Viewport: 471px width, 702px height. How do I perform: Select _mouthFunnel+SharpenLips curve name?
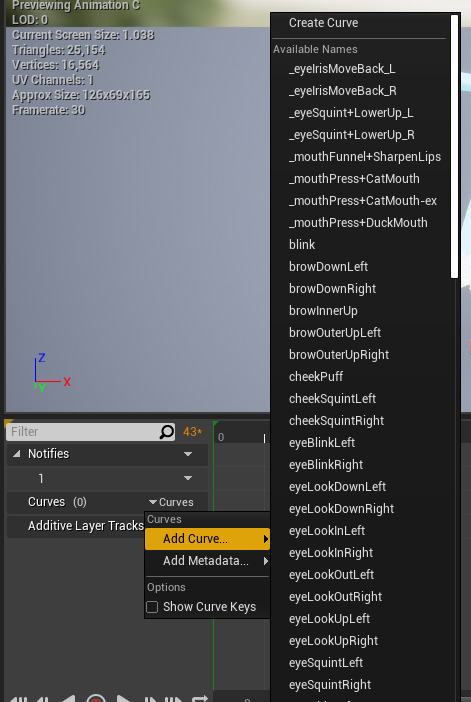pyautogui.click(x=364, y=157)
